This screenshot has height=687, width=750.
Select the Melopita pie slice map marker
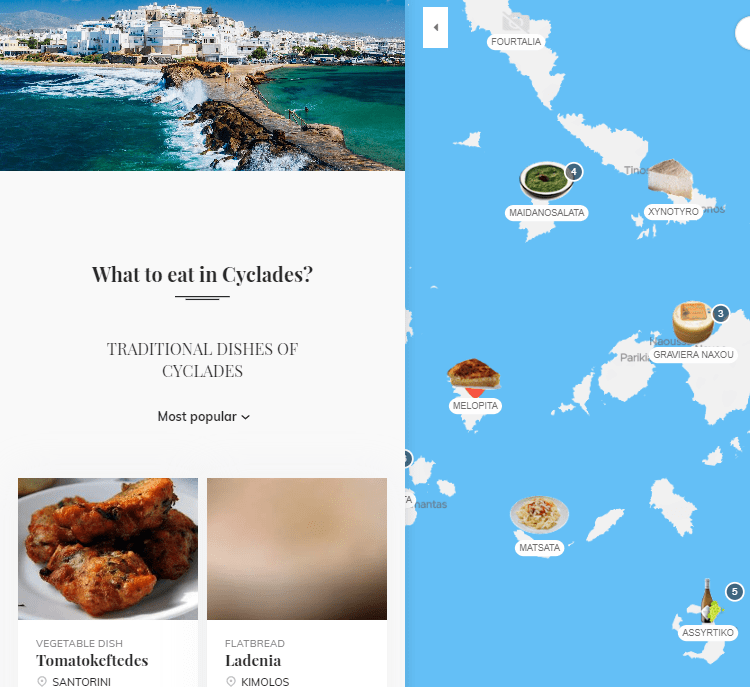pyautogui.click(x=474, y=374)
